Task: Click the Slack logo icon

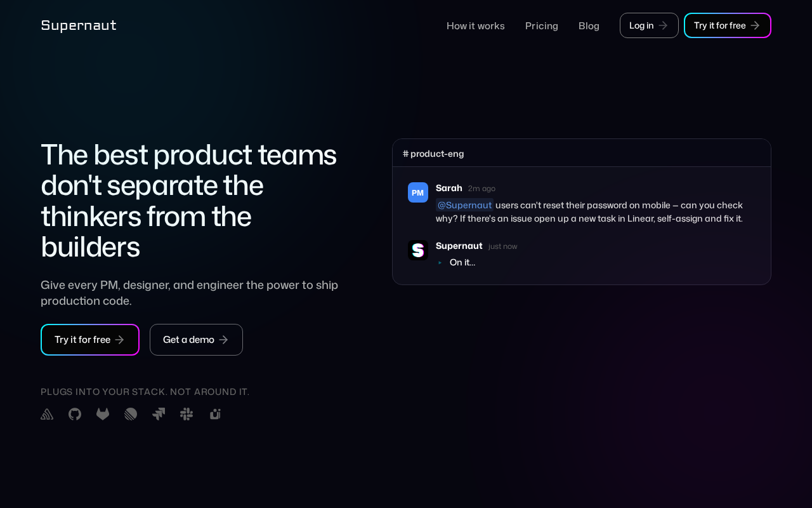Action: (x=187, y=414)
